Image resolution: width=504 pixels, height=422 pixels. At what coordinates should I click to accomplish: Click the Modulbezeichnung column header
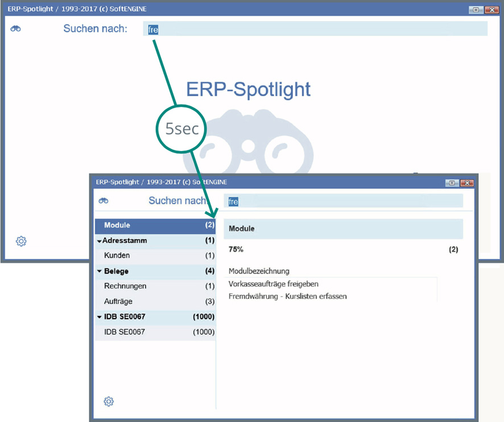(259, 271)
